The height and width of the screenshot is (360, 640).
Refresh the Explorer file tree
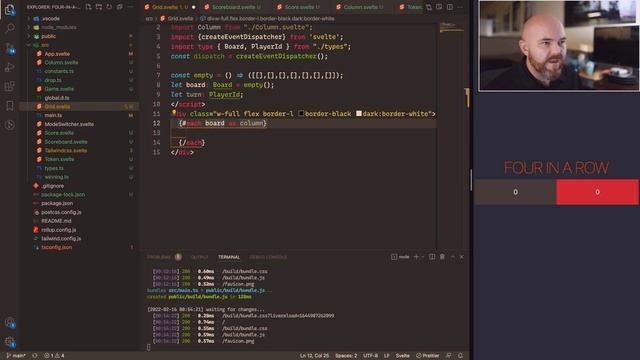[x=109, y=7]
